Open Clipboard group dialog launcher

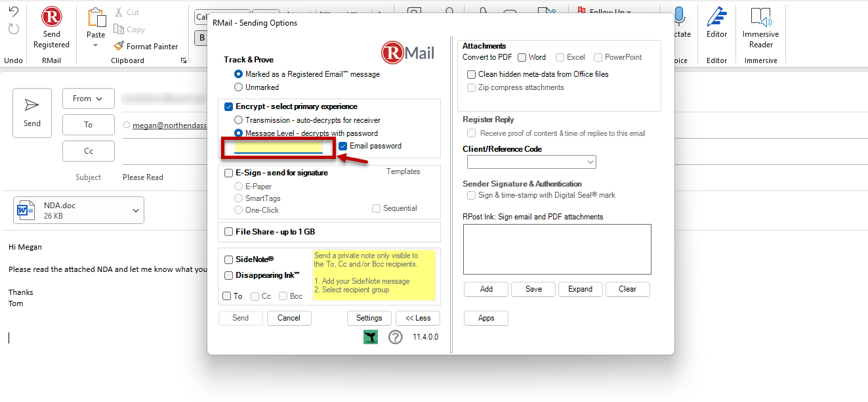tap(183, 60)
